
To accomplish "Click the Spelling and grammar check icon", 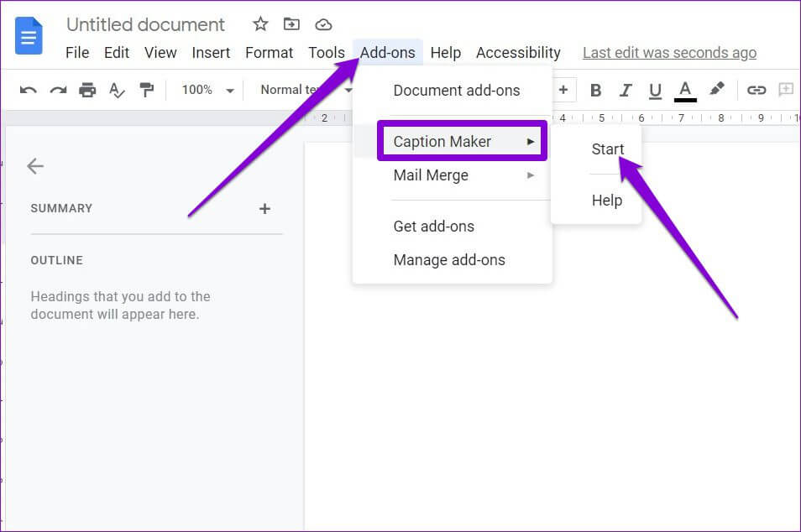I will click(x=117, y=91).
